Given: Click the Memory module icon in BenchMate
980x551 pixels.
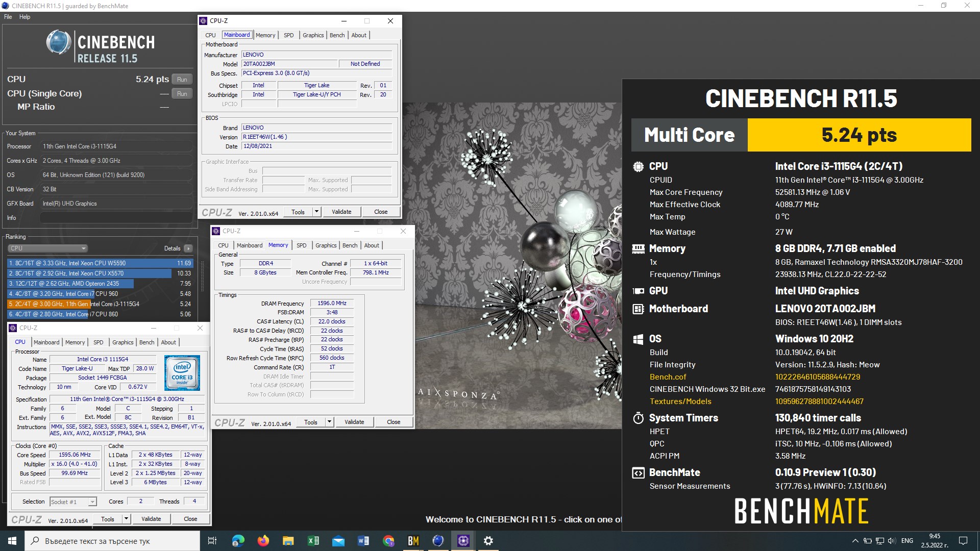Looking at the screenshot, I should pyautogui.click(x=638, y=249).
